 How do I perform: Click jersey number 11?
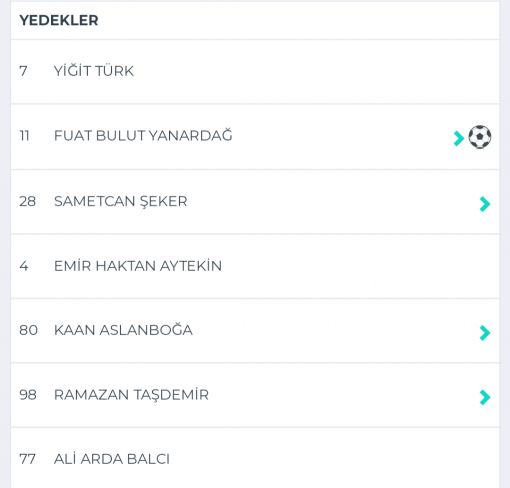coord(24,136)
